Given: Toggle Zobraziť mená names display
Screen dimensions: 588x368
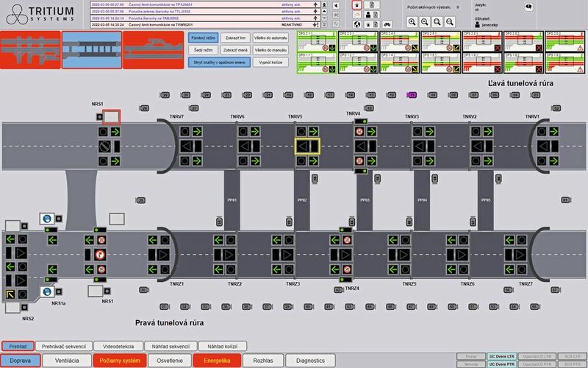Looking at the screenshot, I should [235, 50].
